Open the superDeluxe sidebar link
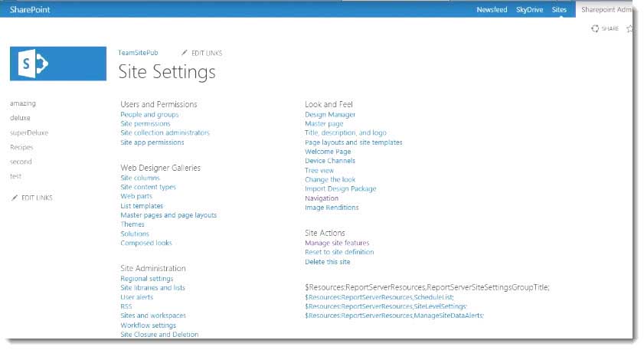Screen dimensions: 644x350 coord(29,132)
